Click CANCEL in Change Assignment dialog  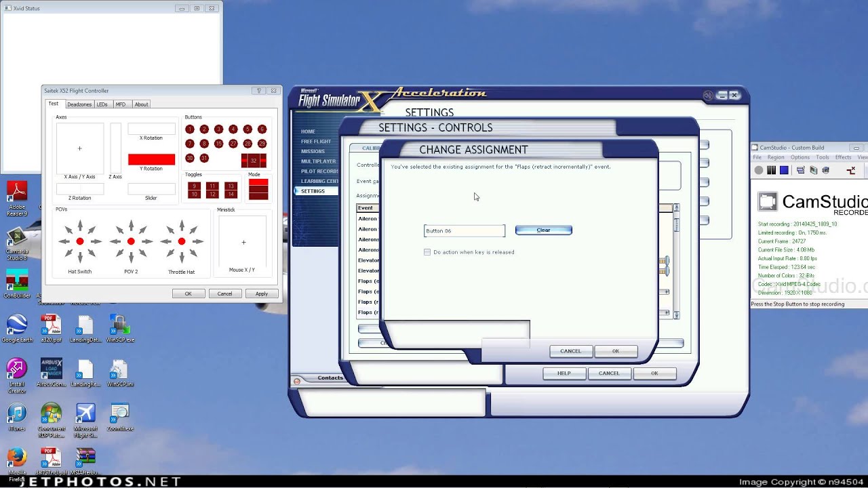point(570,351)
